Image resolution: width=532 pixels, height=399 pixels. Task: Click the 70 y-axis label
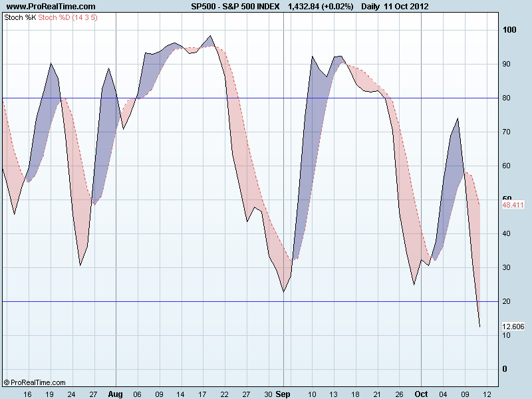coord(506,132)
